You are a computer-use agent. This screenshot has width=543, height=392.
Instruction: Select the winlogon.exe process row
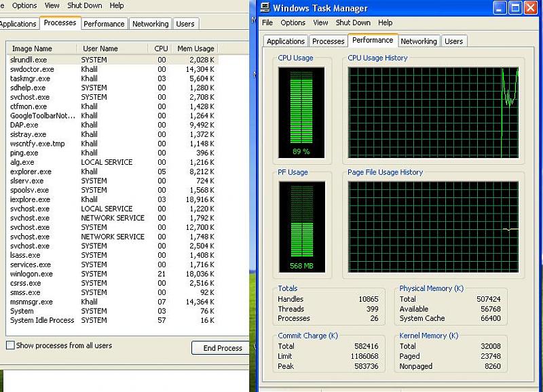tap(31, 274)
